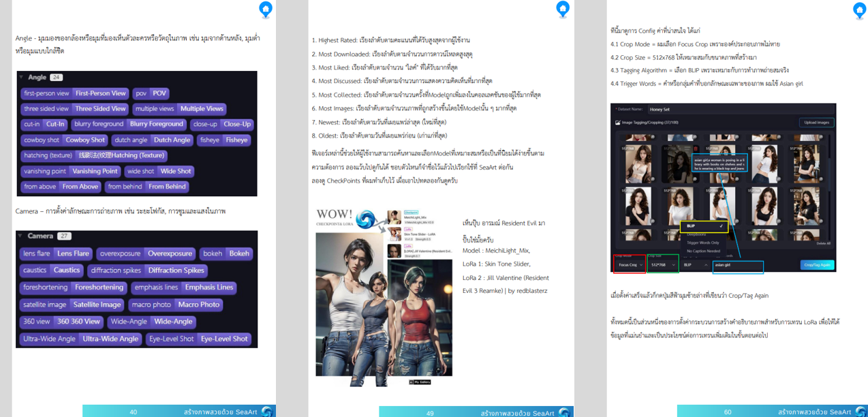868x417 pixels.
Task: Select the From Above tag
Action: pyautogui.click(x=61, y=186)
